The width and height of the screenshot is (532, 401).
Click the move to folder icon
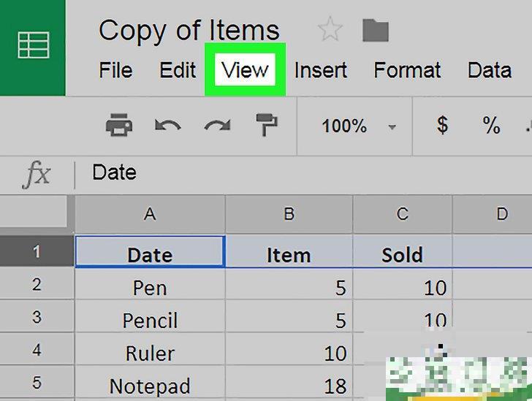coord(376,31)
